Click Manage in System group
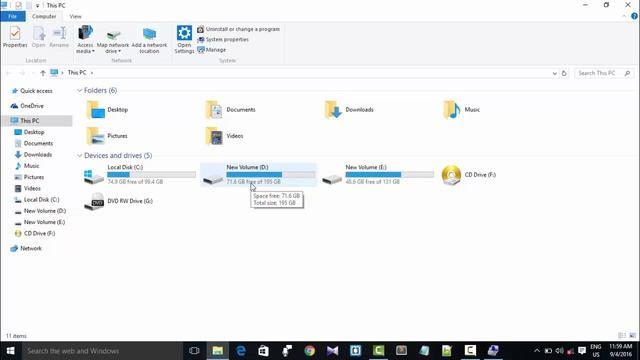The image size is (640, 360). [x=211, y=50]
